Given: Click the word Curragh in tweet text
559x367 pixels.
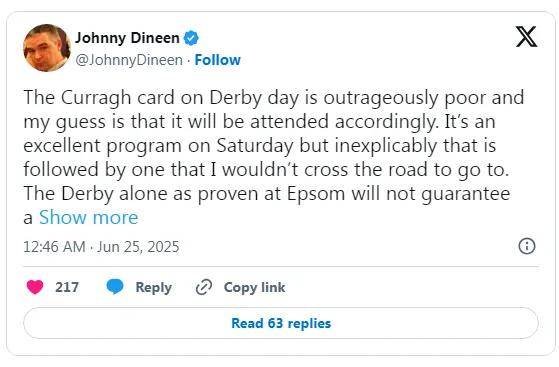Looking at the screenshot, I should (x=96, y=98).
